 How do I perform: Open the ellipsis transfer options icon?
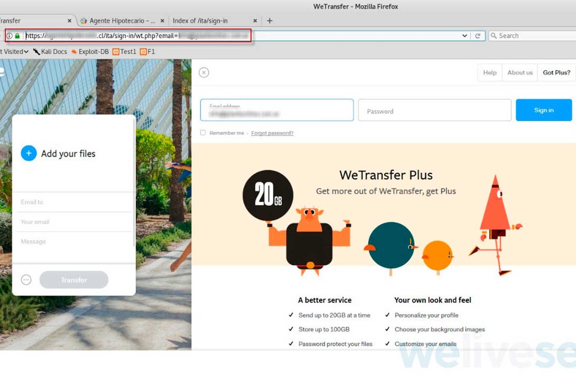click(x=26, y=280)
